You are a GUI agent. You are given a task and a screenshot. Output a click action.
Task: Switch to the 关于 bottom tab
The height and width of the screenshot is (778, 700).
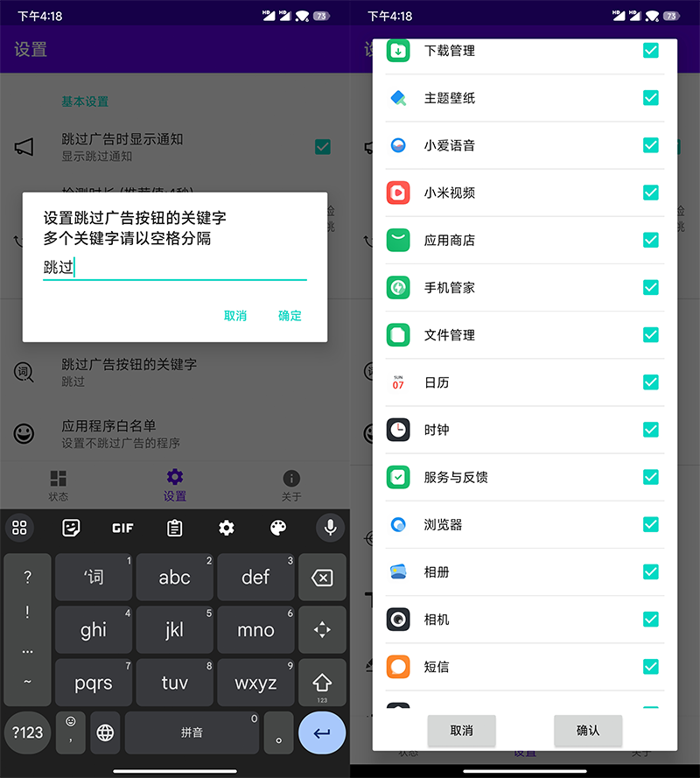291,486
